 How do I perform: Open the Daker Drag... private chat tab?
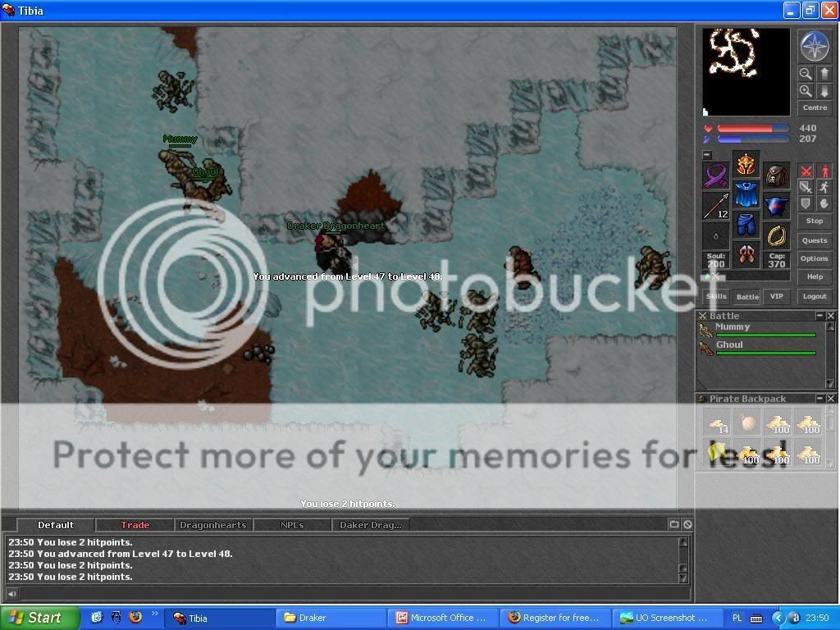pyautogui.click(x=370, y=525)
